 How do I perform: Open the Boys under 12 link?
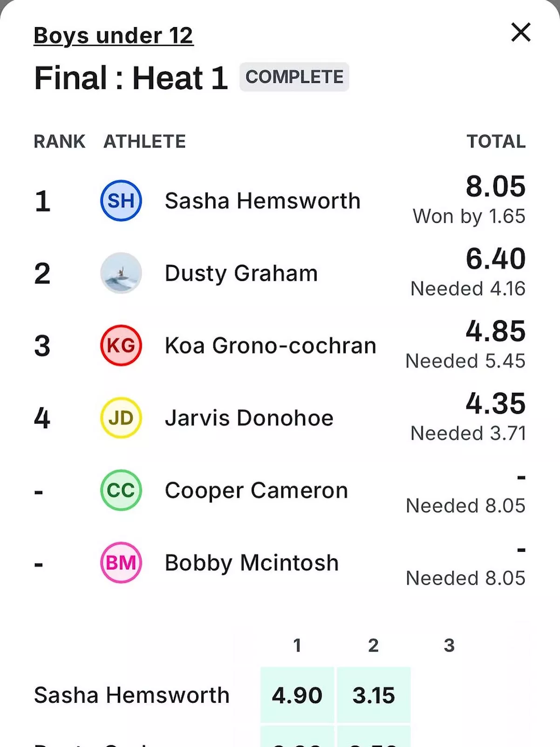pos(114,36)
